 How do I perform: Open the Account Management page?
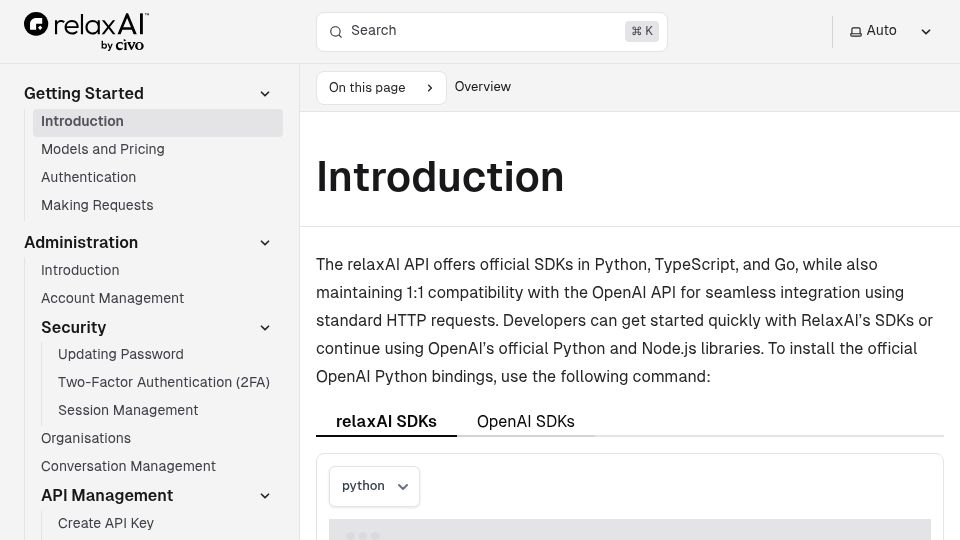coord(113,298)
